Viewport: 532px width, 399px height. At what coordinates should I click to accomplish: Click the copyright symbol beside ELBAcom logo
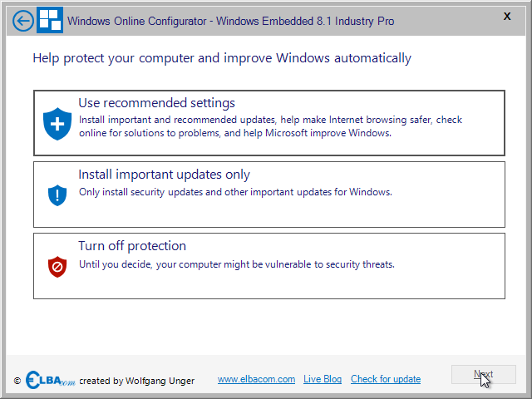tap(17, 381)
